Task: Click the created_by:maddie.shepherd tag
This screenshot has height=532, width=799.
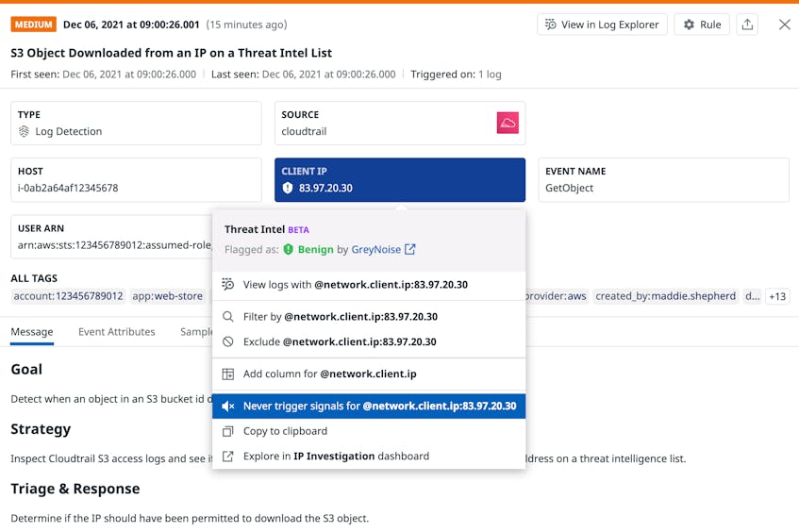Action: pyautogui.click(x=665, y=296)
